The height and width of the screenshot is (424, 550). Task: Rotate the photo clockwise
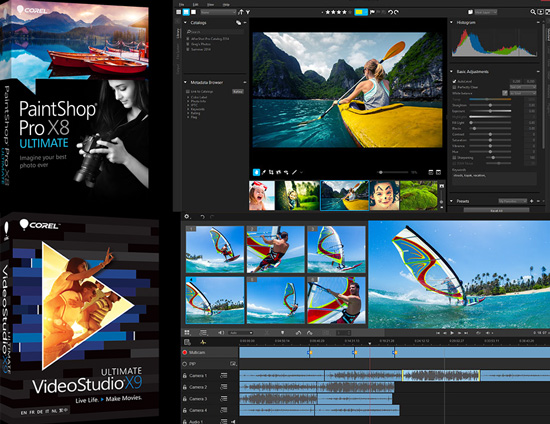[x=396, y=12]
